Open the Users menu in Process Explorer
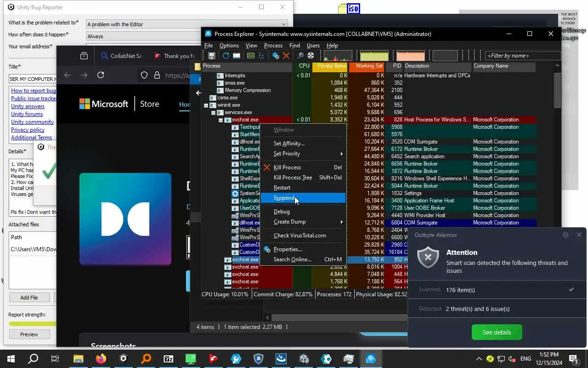Screen dimensions: 588x368 coord(313,46)
